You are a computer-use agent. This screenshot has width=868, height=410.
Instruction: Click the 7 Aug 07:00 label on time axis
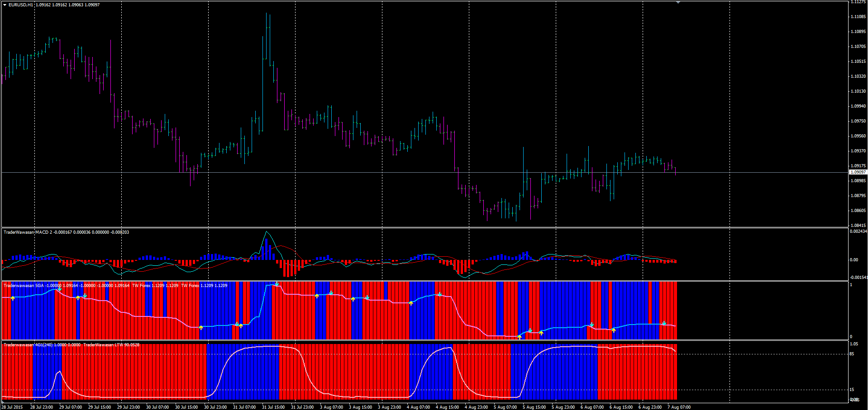[679, 407]
